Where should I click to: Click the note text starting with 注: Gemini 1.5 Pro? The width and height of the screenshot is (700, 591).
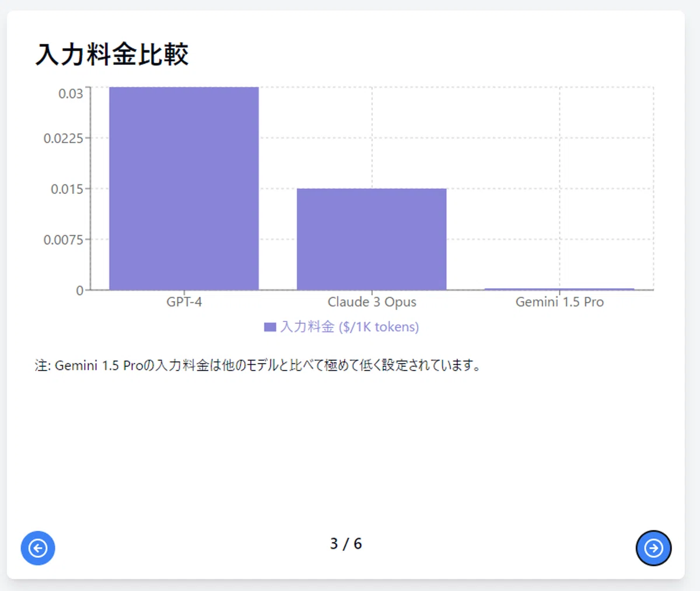point(258,366)
